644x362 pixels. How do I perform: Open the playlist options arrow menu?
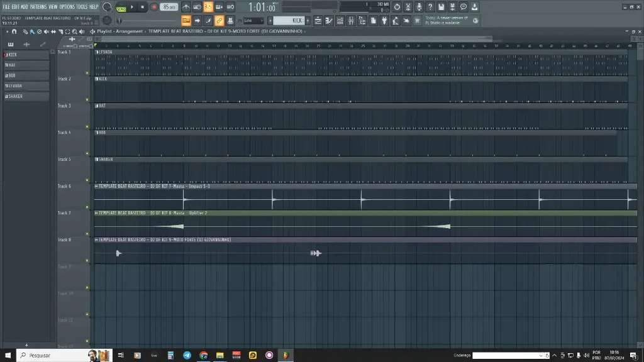pyautogui.click(x=7, y=31)
